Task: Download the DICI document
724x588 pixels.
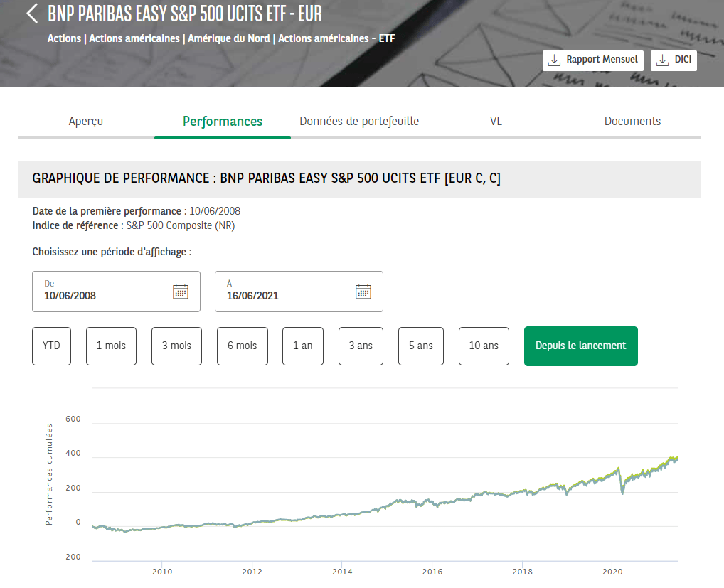Action: [674, 60]
